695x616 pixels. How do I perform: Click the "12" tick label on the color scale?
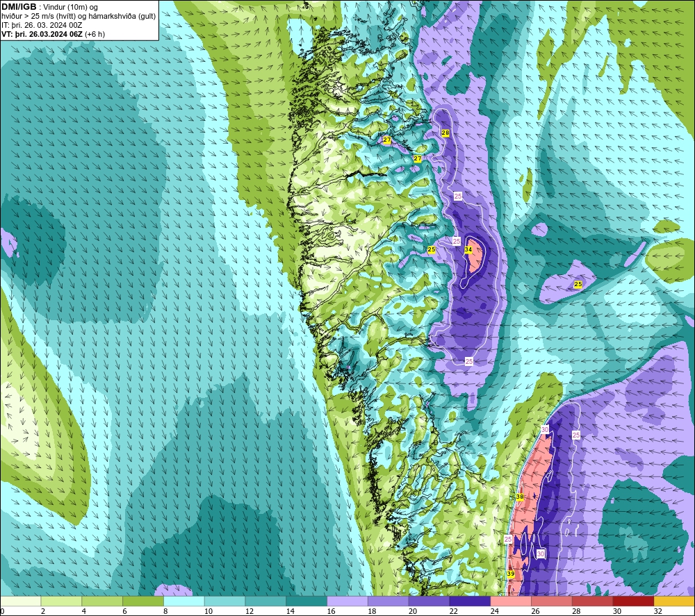[x=249, y=611]
